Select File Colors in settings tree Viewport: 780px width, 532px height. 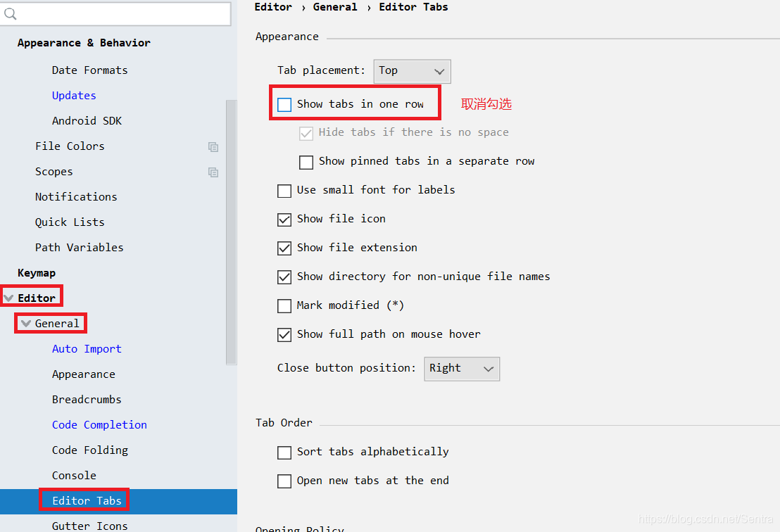70,146
